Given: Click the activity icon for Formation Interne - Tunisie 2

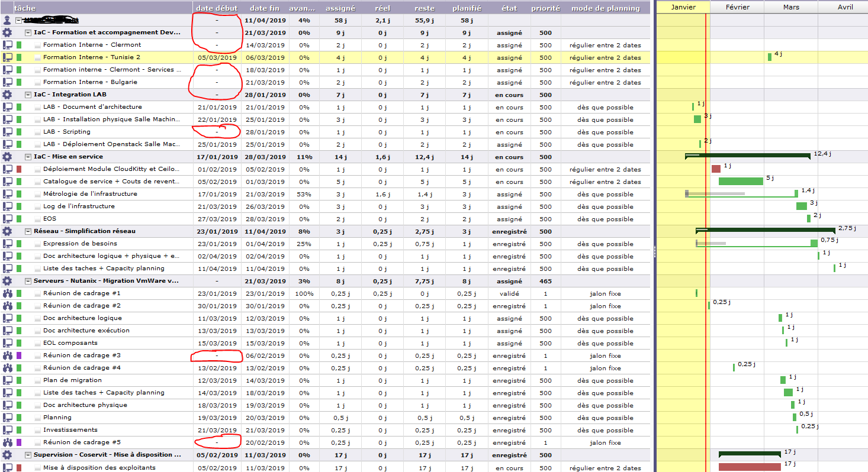Looking at the screenshot, I should 7,57.
